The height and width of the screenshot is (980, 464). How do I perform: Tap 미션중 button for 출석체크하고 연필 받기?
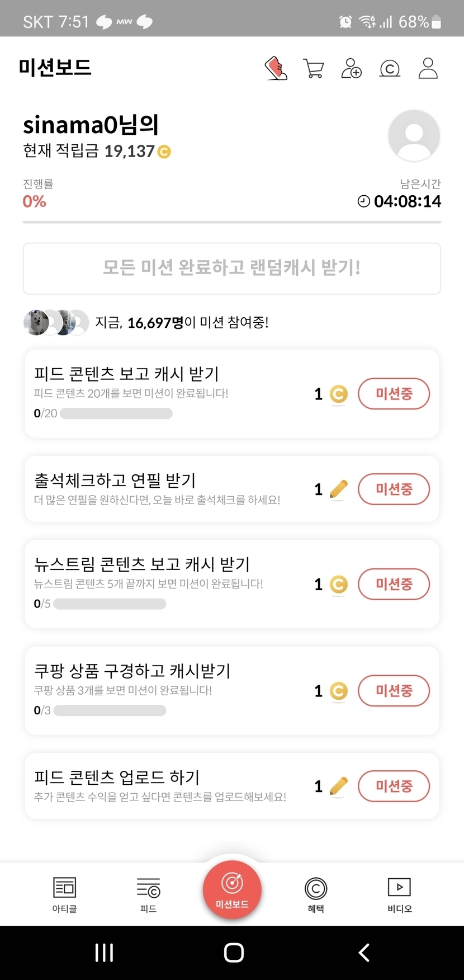tap(394, 489)
